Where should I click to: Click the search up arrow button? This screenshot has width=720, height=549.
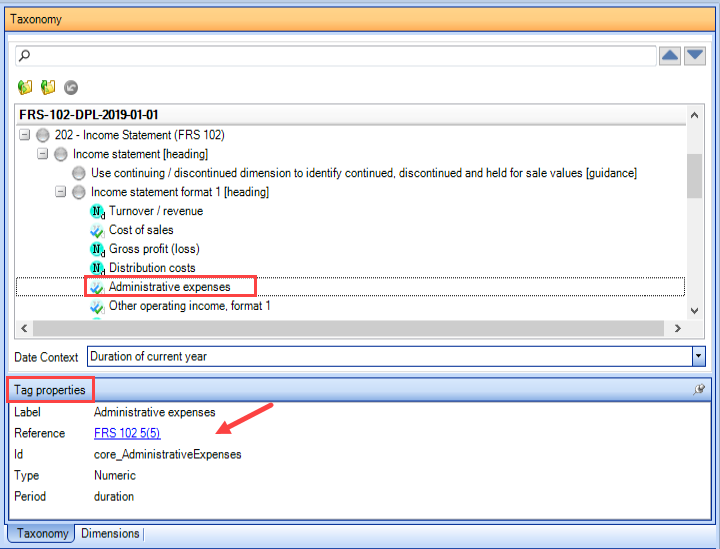click(669, 56)
